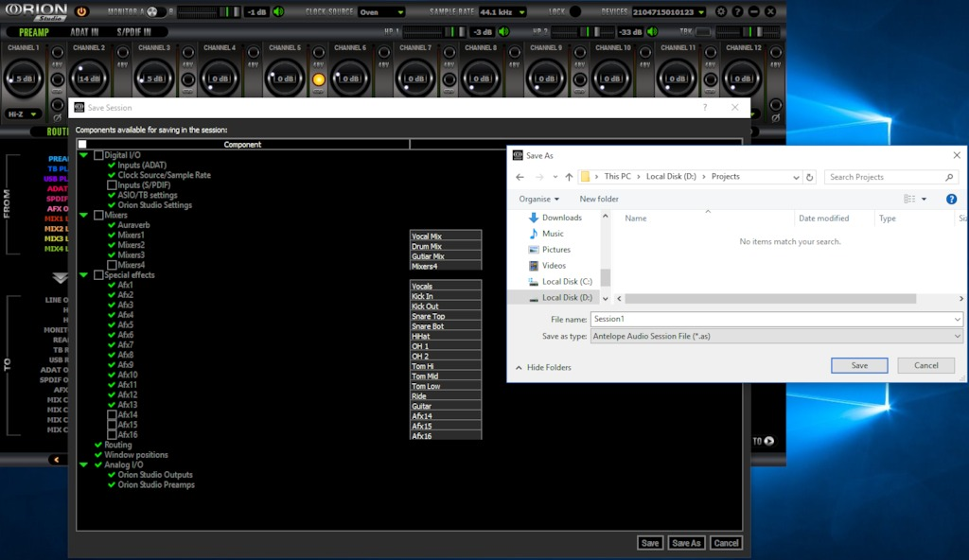
Task: Click Hide Folders in Save As
Action: pyautogui.click(x=543, y=367)
